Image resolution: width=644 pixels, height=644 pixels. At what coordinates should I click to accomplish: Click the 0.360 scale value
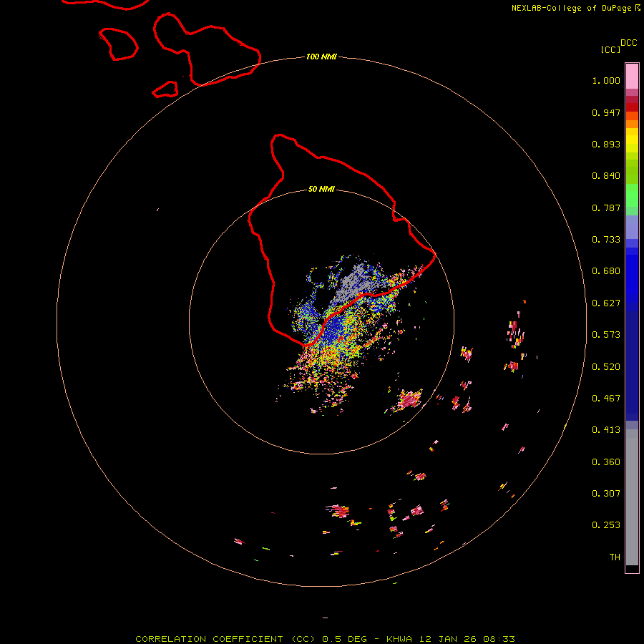[x=606, y=462]
